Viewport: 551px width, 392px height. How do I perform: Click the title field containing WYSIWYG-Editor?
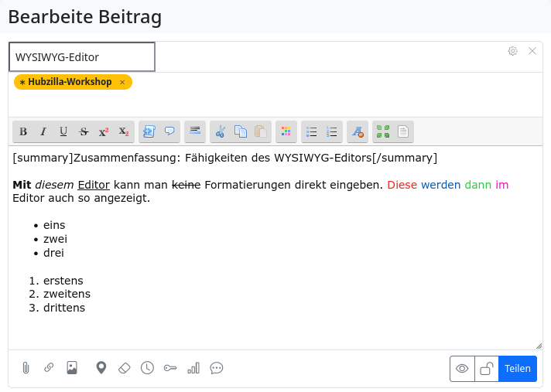[x=82, y=56]
